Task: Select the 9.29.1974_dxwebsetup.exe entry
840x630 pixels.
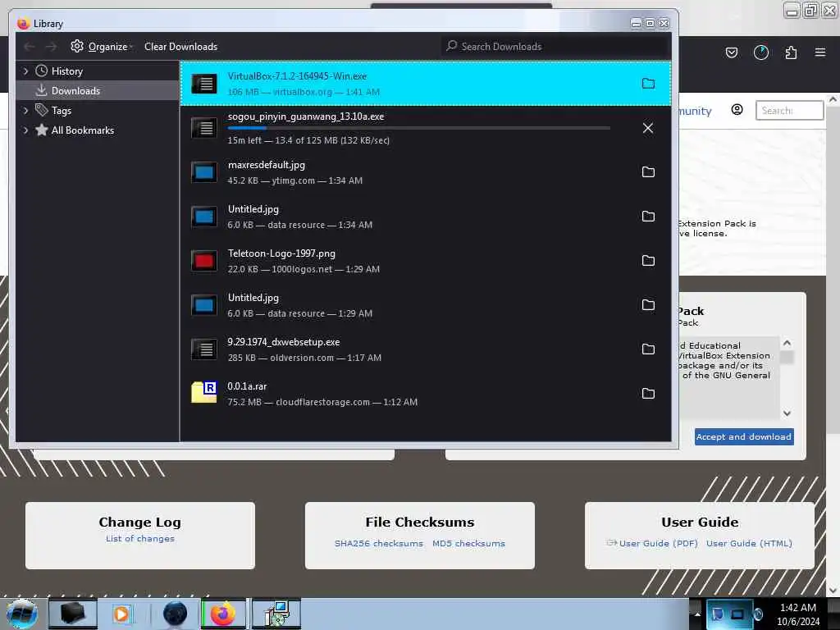Action: [426, 349]
